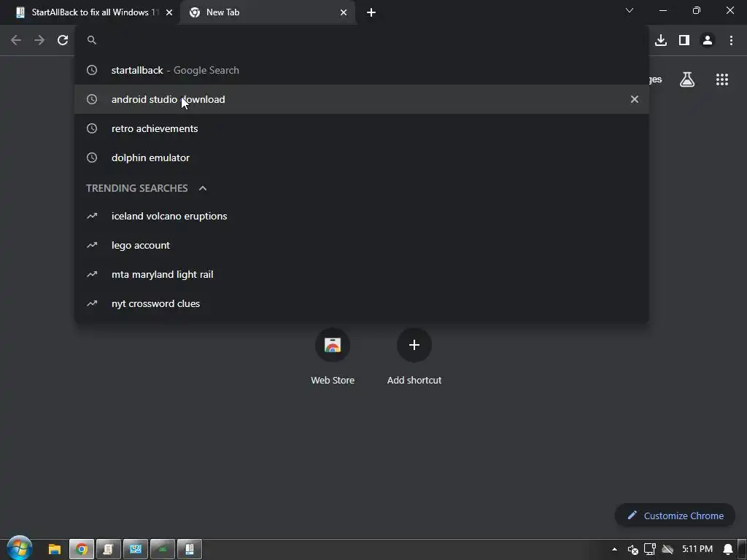Open the StartAllBack taskbar icon
Screen dimensions: 747x560
pyautogui.click(x=190, y=549)
